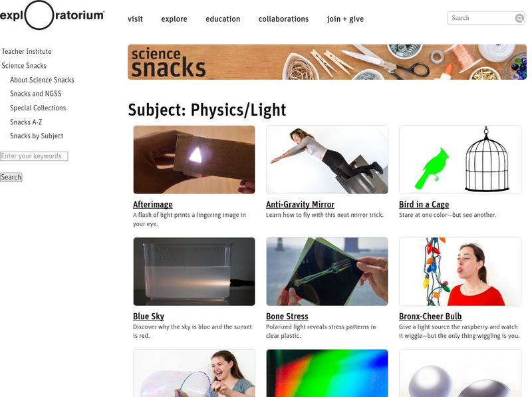Click the Bone Stress fork photo
532x397 pixels.
click(x=327, y=271)
